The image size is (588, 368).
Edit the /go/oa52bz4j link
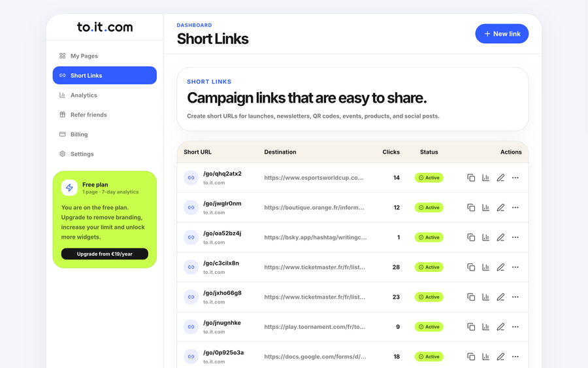coord(500,237)
